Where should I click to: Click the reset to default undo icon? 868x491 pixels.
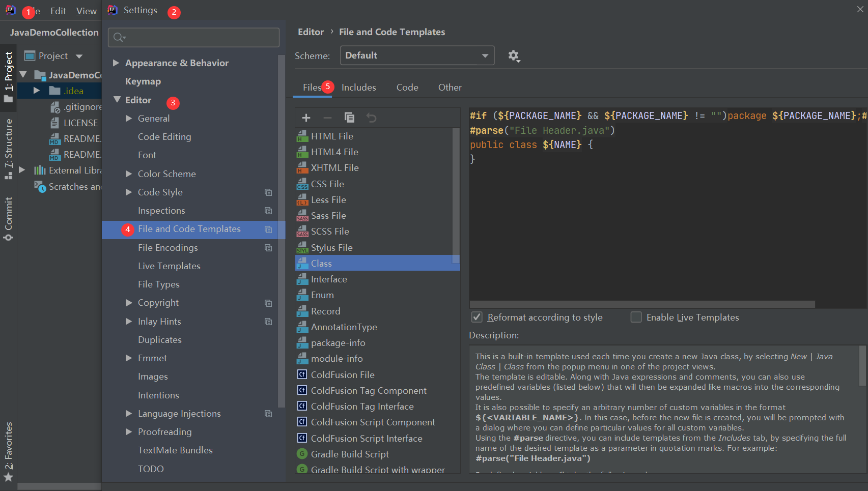(372, 118)
